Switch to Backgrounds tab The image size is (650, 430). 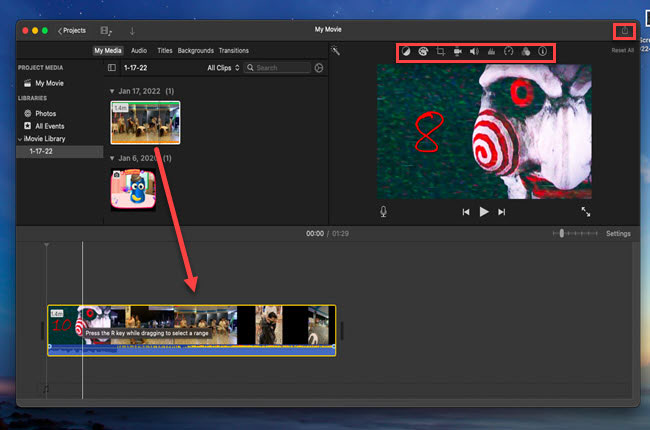coord(196,51)
